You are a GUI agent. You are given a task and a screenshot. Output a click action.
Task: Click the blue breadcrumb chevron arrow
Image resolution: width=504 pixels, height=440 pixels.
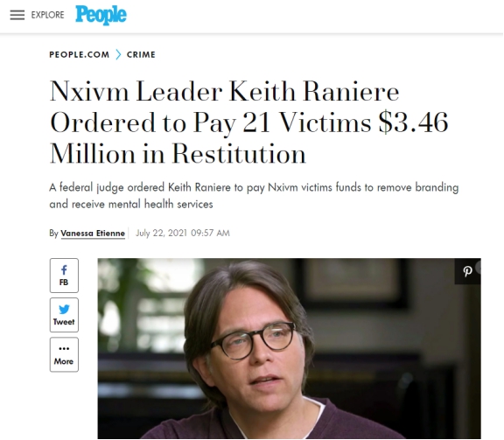click(118, 54)
